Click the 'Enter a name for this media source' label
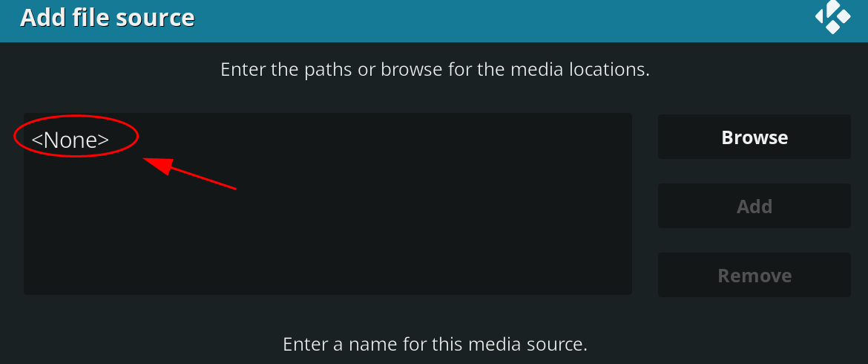Image resolution: width=868 pixels, height=364 pixels. 435,344
